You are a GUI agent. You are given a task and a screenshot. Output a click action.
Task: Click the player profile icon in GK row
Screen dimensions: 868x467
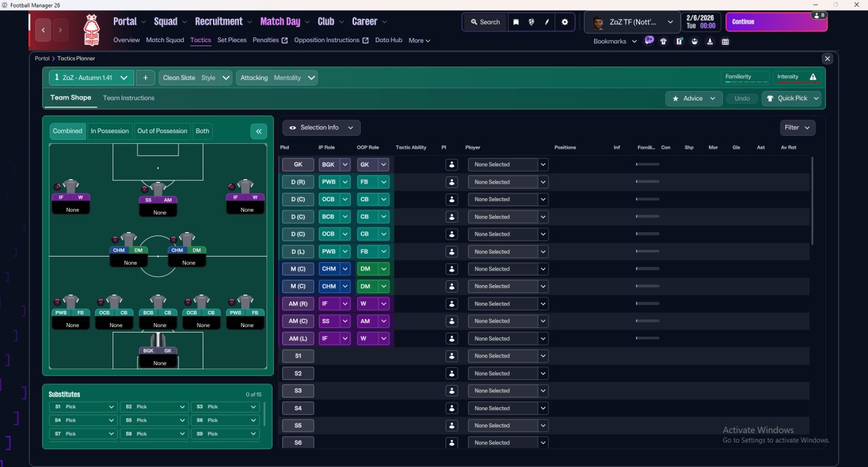(x=452, y=164)
